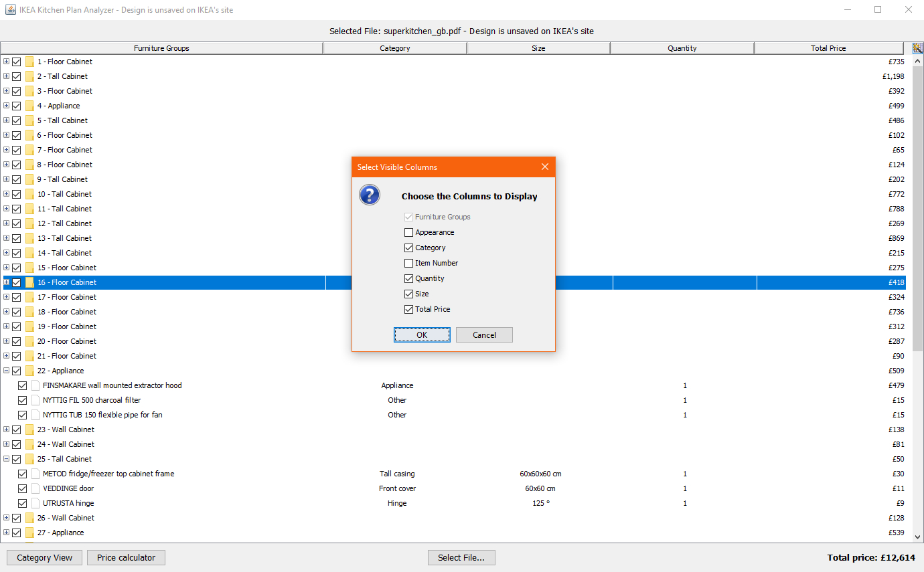Viewport: 924px width, 572px height.
Task: Click the Java app icon in title bar
Action: point(11,10)
